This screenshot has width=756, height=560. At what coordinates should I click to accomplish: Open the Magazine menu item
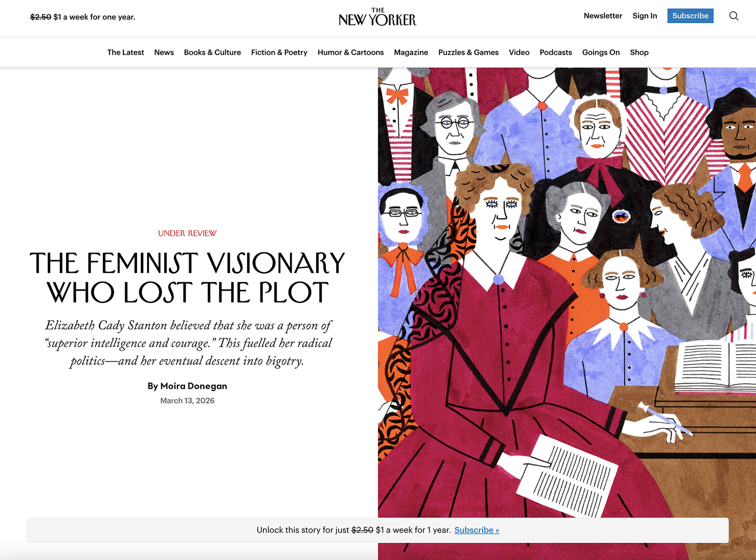pyautogui.click(x=411, y=52)
